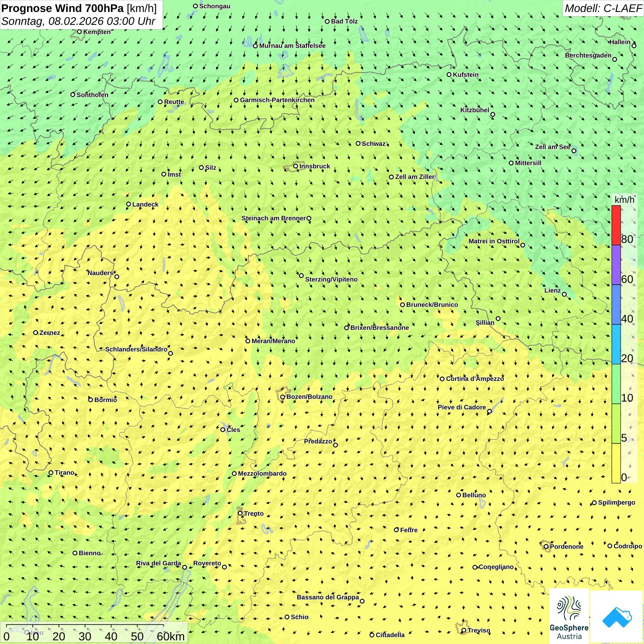Click the 'Sterzing/Vipiteno' label

tap(331, 279)
